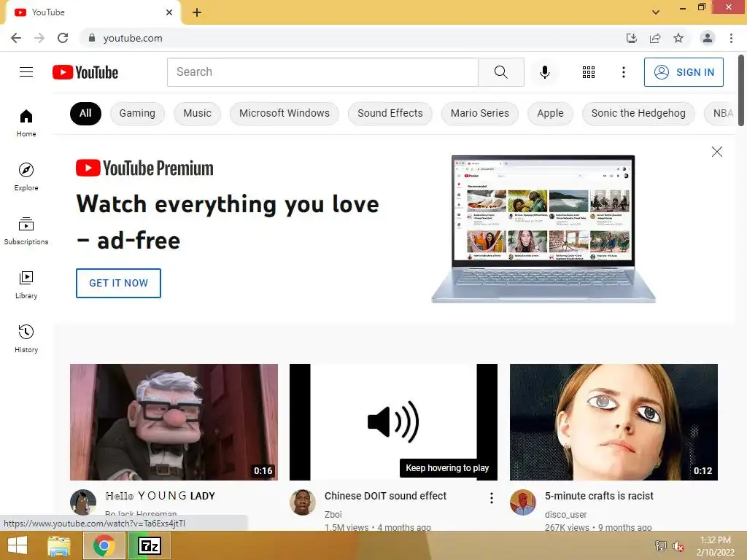Open 5-minute crafts is racist title
Screen dimensions: 747x560
click(599, 496)
